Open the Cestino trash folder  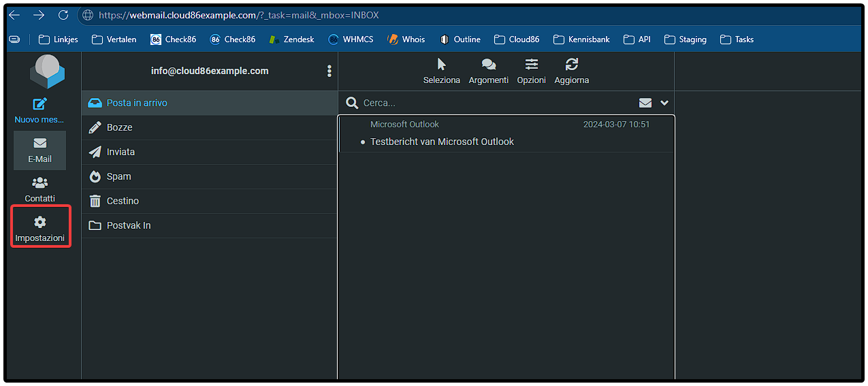[x=210, y=201]
